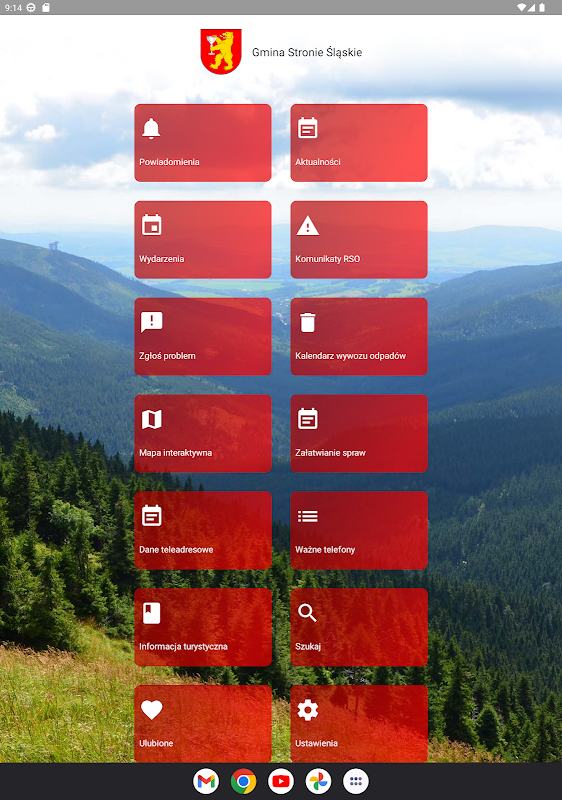562x800 pixels.
Task: Open the app drawer grid icon
Action: (356, 781)
